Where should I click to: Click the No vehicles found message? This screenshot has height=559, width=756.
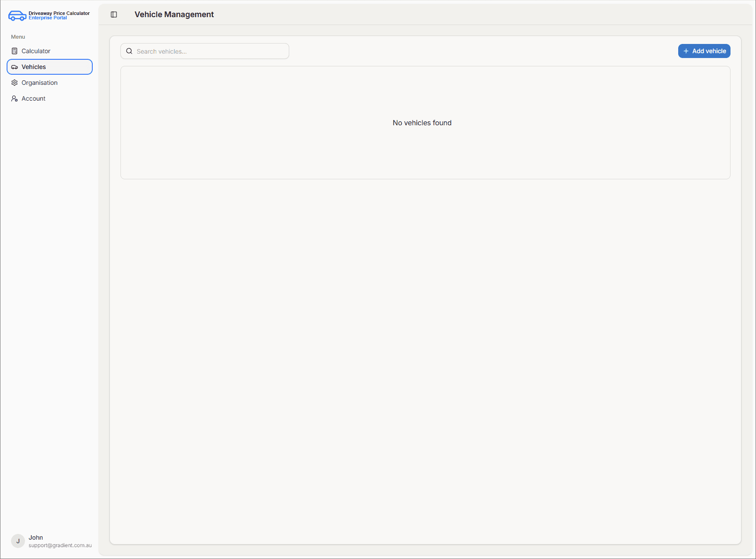[422, 123]
